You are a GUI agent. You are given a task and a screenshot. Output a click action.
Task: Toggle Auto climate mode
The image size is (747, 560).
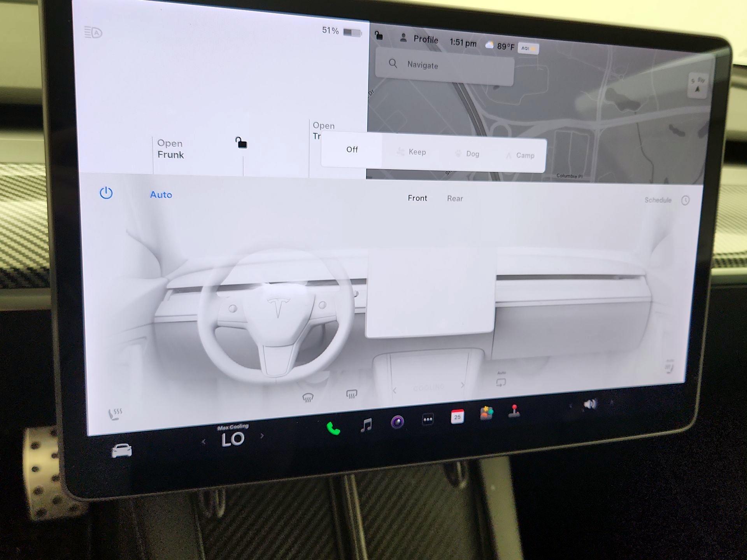161,195
